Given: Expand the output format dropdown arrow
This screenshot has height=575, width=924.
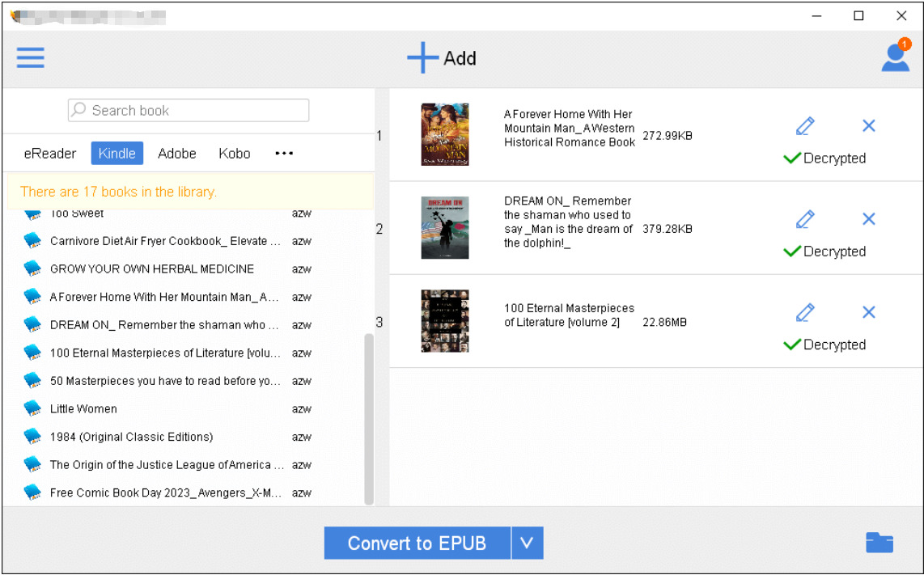Looking at the screenshot, I should [x=528, y=543].
